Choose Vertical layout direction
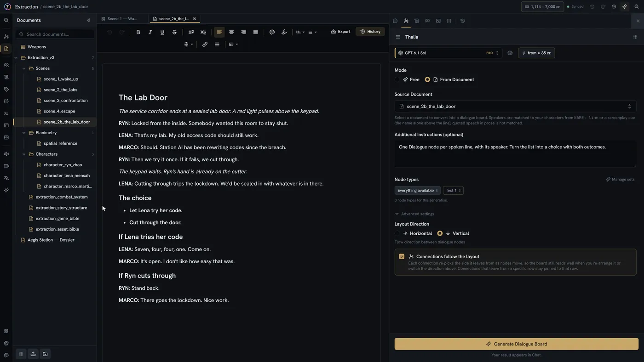The image size is (644, 362). tap(440, 233)
